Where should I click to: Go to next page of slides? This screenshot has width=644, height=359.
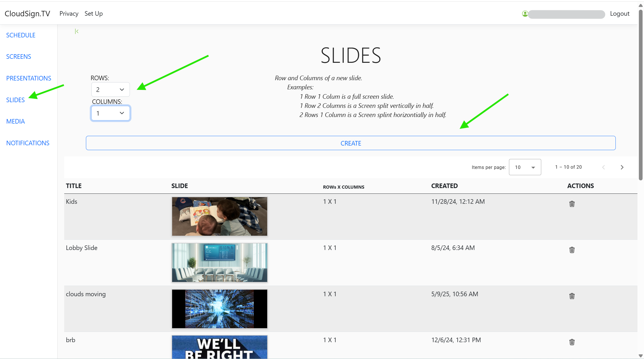point(622,167)
